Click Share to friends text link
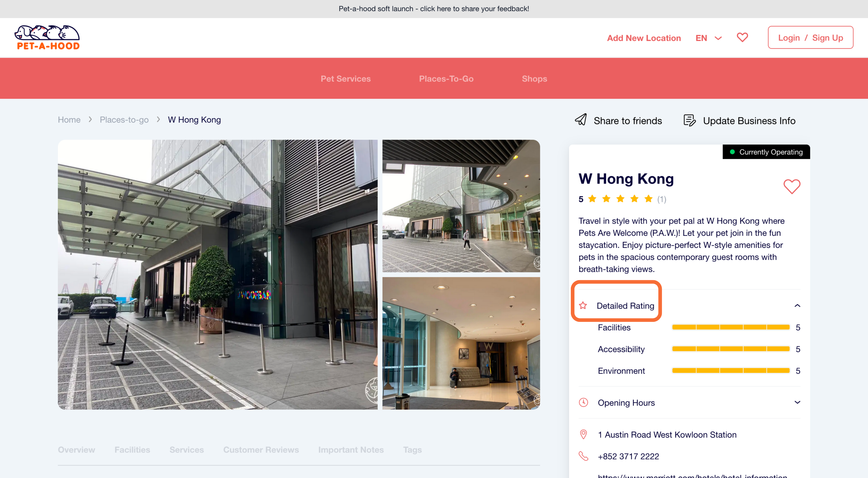Viewport: 868px width, 478px height. pyautogui.click(x=627, y=121)
